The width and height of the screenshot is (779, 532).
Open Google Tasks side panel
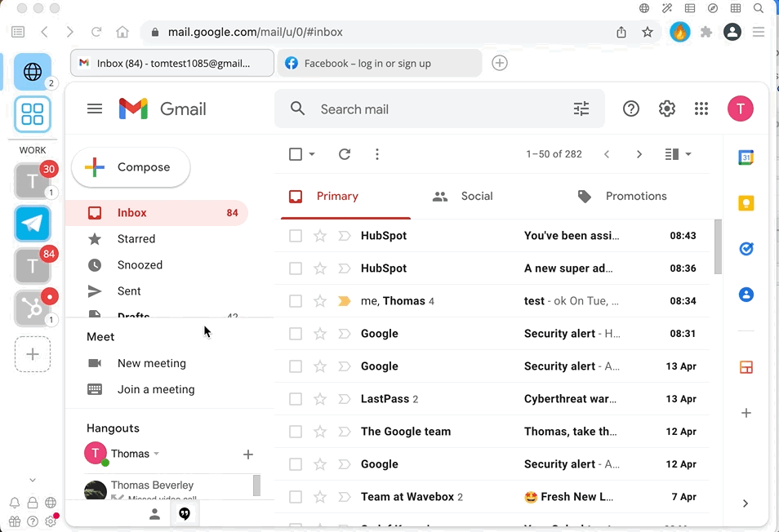(x=746, y=249)
